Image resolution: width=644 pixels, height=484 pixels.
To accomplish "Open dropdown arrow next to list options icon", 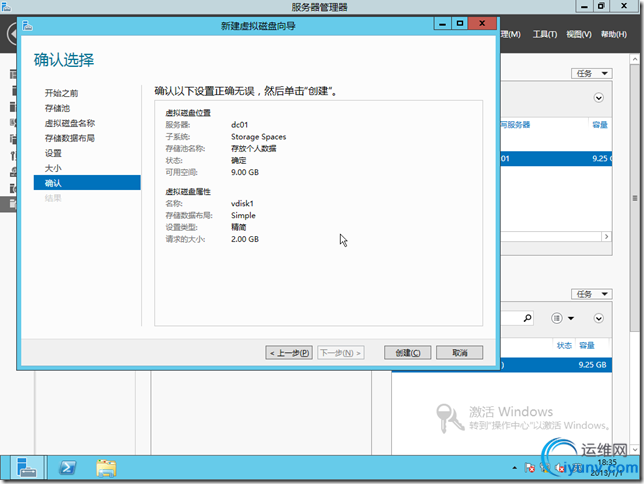I will tap(571, 318).
